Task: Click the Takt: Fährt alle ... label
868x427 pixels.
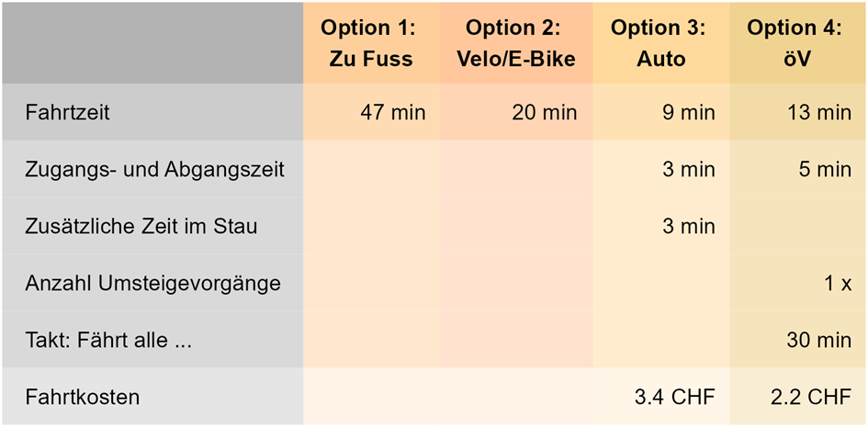Action: tap(108, 340)
